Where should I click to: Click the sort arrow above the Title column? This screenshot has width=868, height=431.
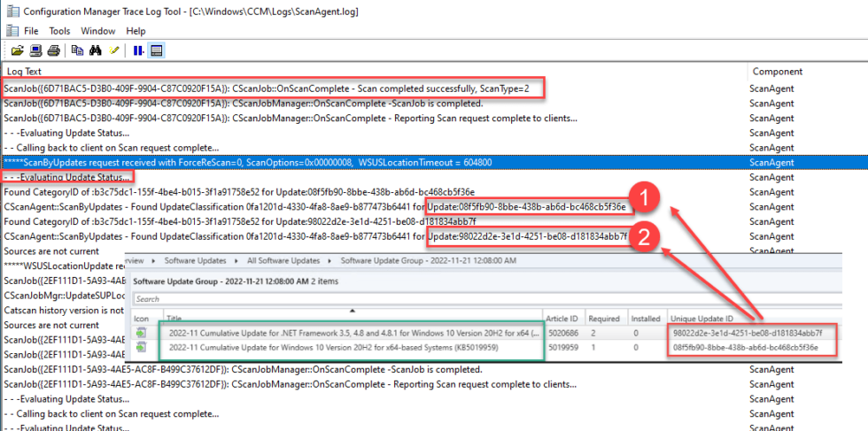pyautogui.click(x=353, y=312)
